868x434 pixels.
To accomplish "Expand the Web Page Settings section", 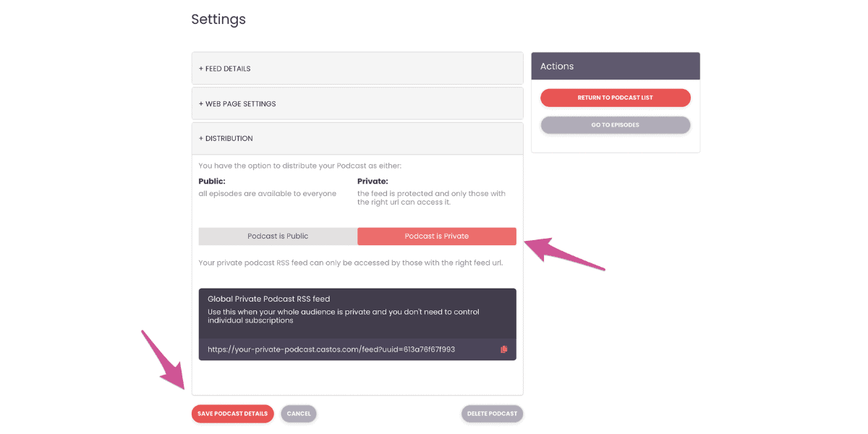I will (357, 103).
